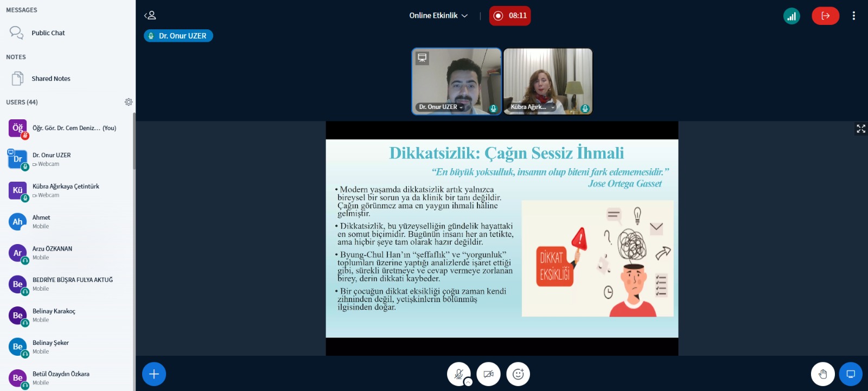
Task: Click the plus actions button
Action: coord(154,374)
